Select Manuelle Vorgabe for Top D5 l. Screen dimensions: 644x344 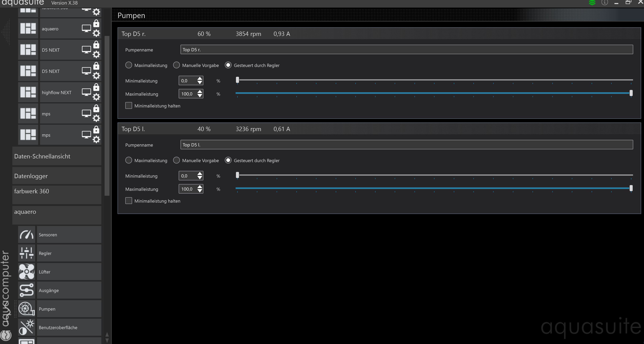pos(176,160)
